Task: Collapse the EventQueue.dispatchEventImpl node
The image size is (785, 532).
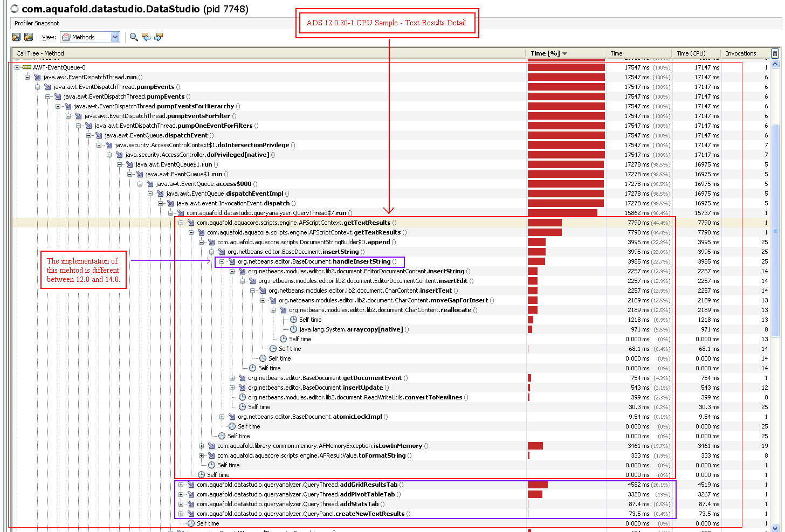Action: pyautogui.click(x=150, y=194)
